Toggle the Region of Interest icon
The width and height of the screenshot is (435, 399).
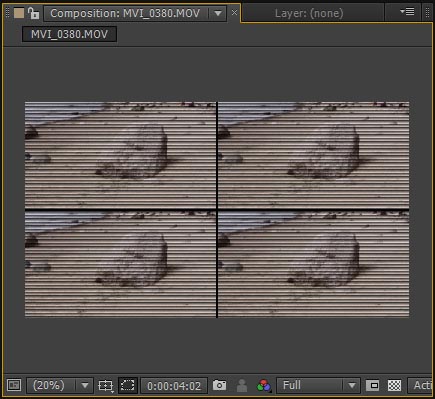(x=372, y=386)
